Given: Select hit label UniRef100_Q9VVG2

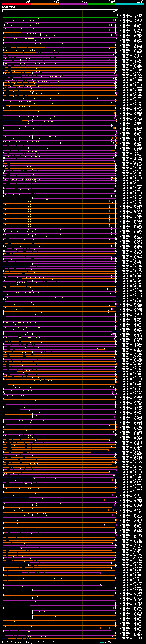Looking at the screenshot, I should tap(131, 65).
